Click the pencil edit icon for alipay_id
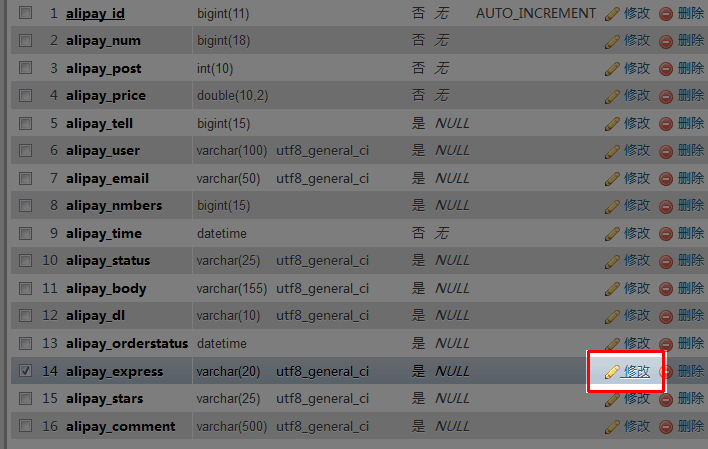 (612, 14)
